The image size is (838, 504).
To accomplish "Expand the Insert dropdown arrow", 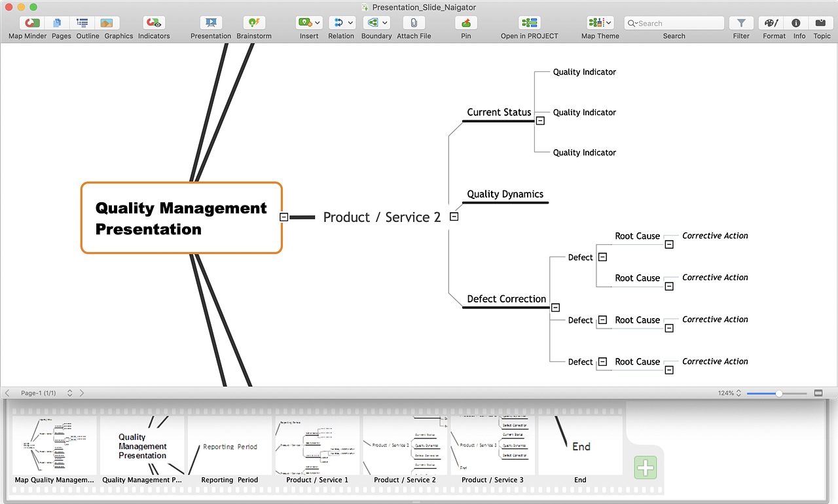I will coord(318,23).
